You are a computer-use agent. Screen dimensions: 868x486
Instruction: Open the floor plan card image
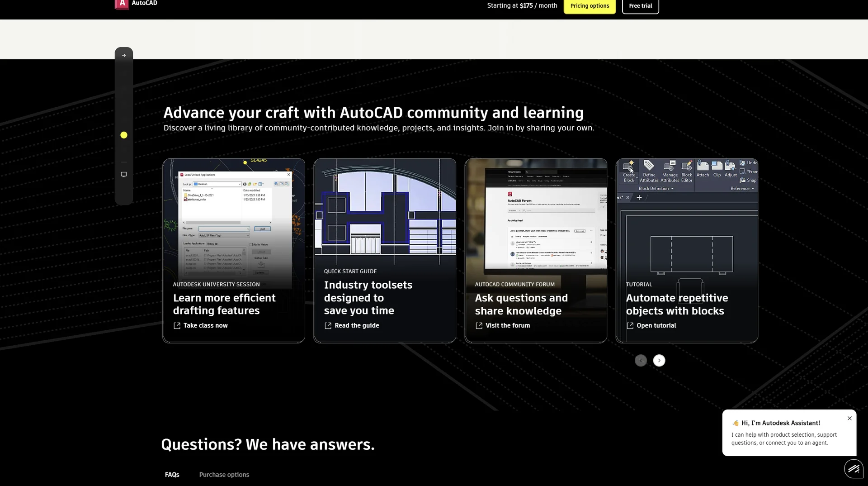(x=385, y=211)
